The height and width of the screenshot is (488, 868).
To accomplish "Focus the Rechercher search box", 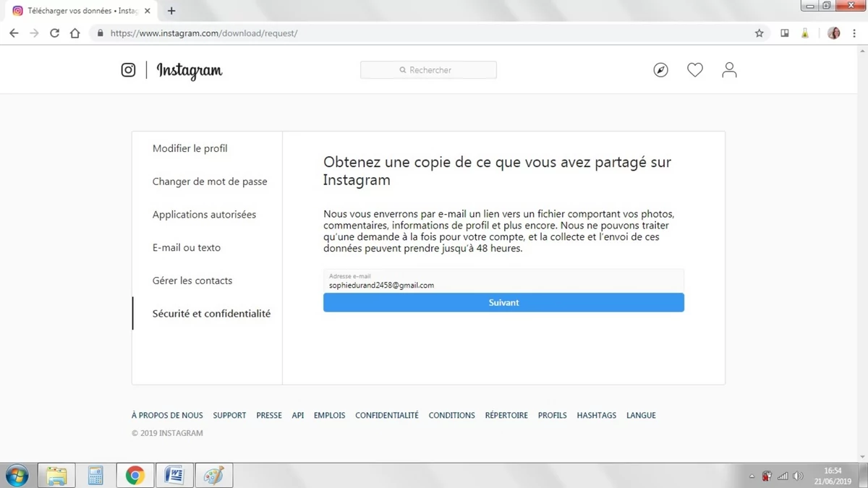I will tap(428, 70).
